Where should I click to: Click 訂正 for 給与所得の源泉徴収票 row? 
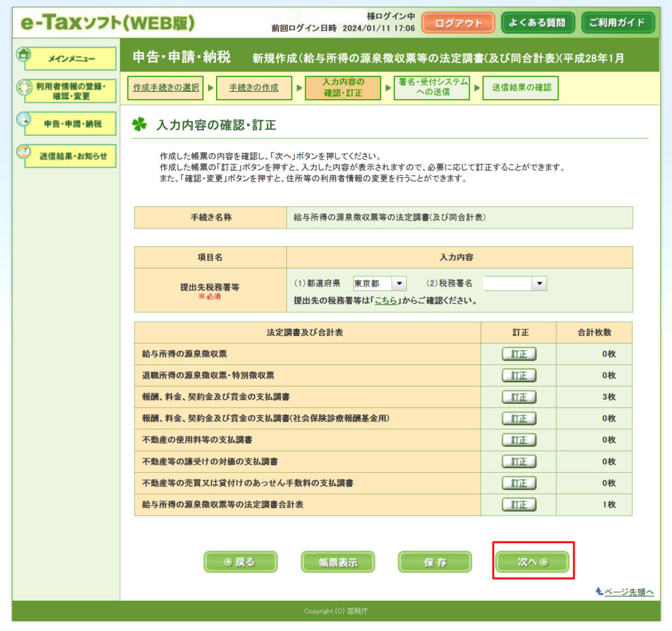coord(518,355)
